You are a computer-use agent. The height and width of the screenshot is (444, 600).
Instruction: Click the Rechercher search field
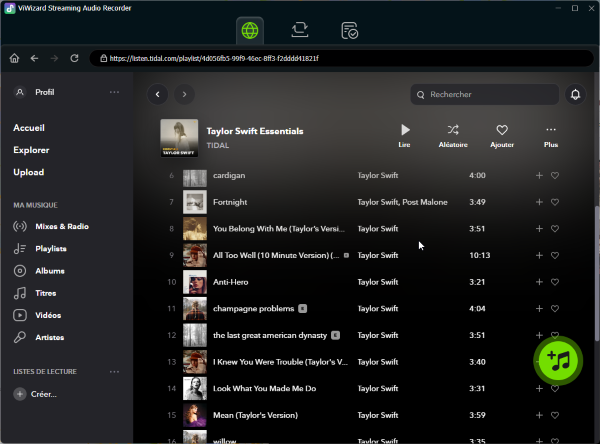click(x=484, y=95)
